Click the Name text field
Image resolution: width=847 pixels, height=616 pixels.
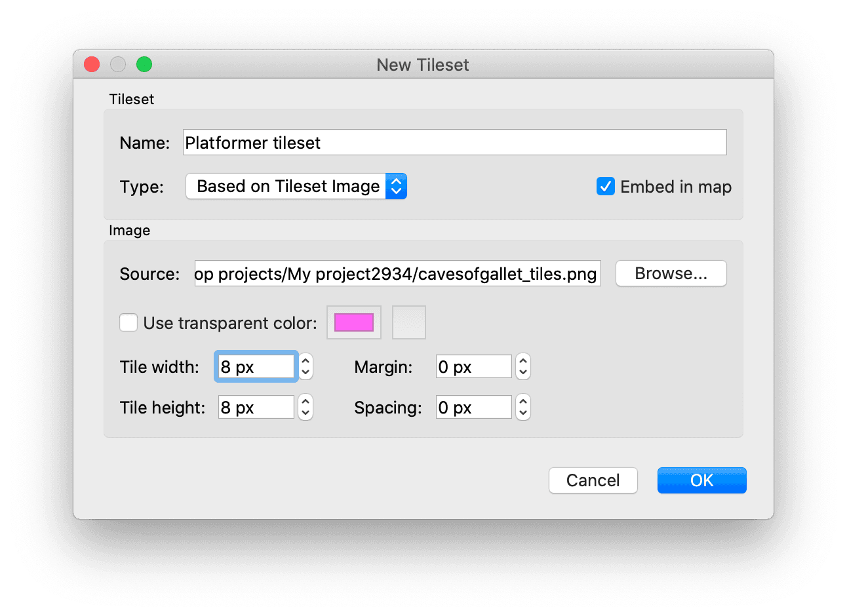tap(454, 143)
